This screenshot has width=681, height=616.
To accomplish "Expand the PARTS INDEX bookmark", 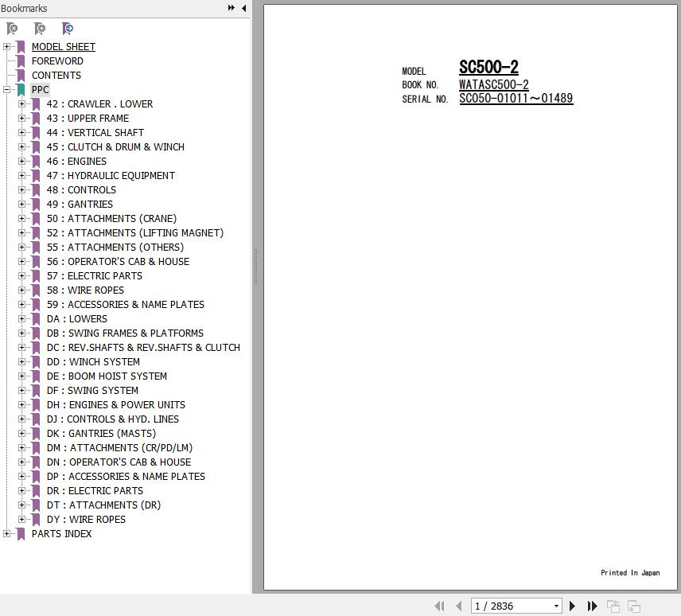I will [x=6, y=533].
